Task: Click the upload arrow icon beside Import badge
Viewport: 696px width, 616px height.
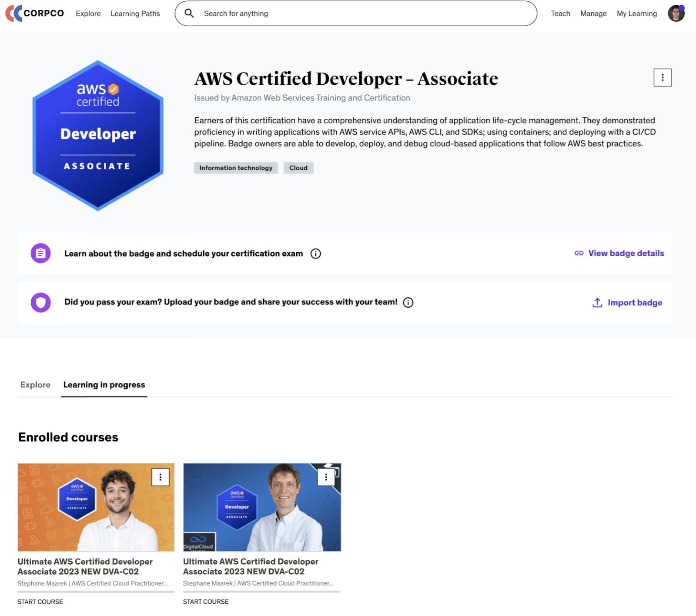Action: pyautogui.click(x=597, y=302)
